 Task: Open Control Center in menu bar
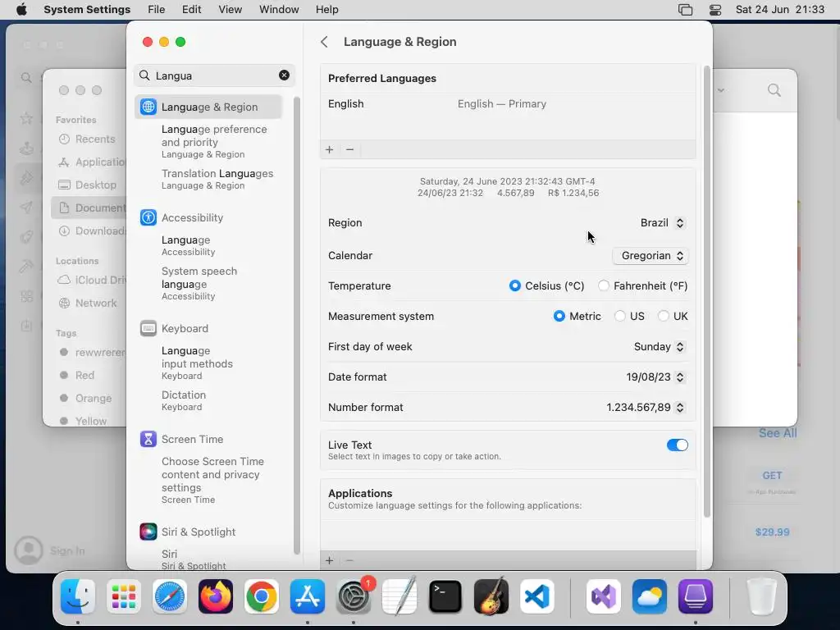(715, 10)
